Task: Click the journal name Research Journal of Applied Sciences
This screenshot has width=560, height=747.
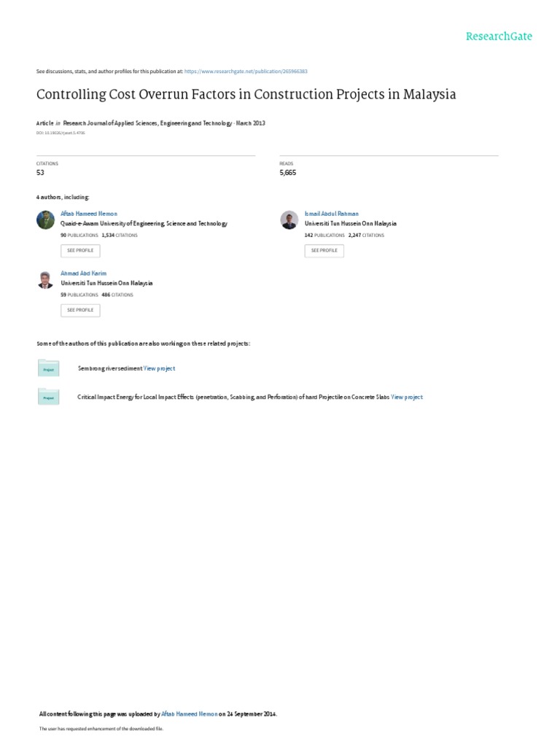Action: 147,123
